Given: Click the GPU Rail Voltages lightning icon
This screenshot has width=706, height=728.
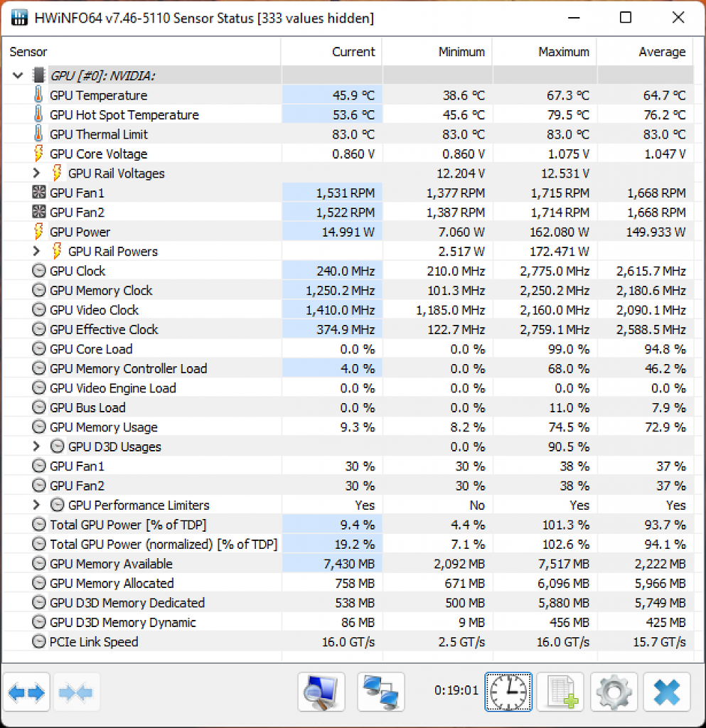Looking at the screenshot, I should (x=57, y=173).
